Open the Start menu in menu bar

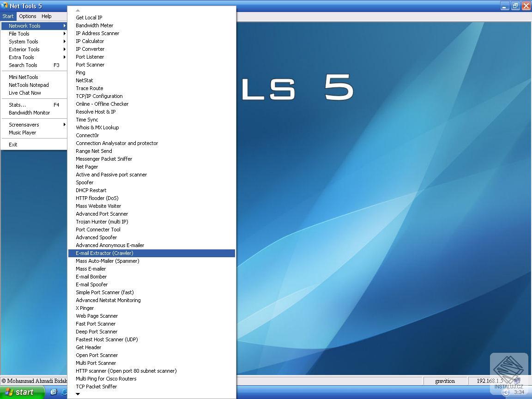tap(8, 16)
